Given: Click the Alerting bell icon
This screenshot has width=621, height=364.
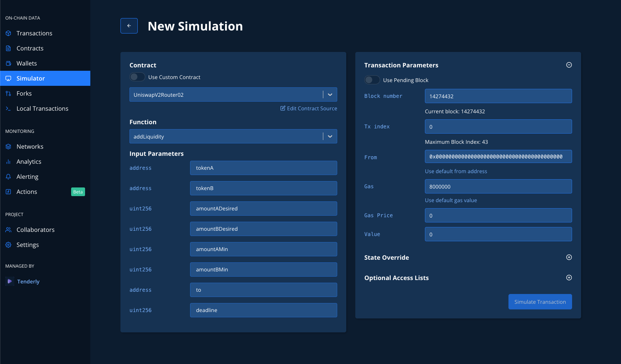Looking at the screenshot, I should 8,177.
